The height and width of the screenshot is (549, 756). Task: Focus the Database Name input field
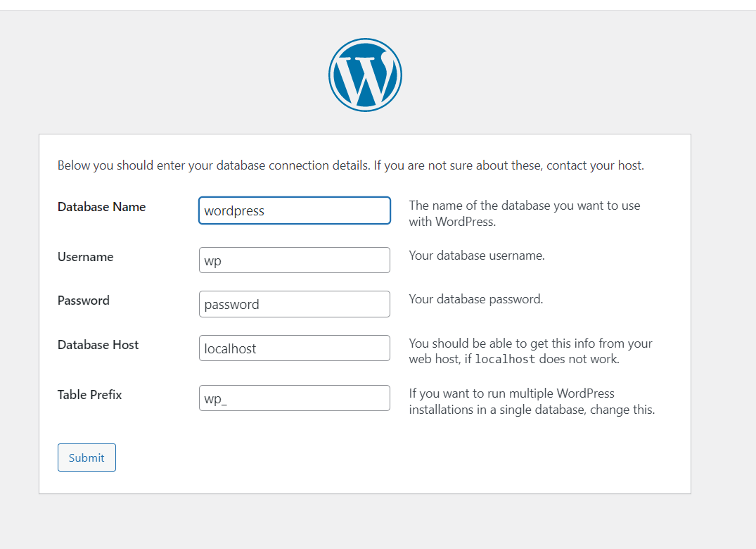click(x=294, y=210)
